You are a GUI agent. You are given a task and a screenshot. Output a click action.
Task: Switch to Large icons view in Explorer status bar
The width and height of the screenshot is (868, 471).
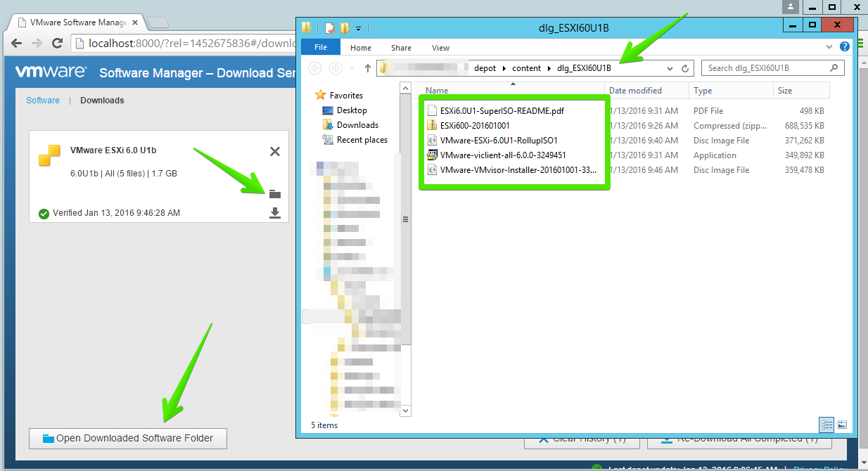pos(841,425)
